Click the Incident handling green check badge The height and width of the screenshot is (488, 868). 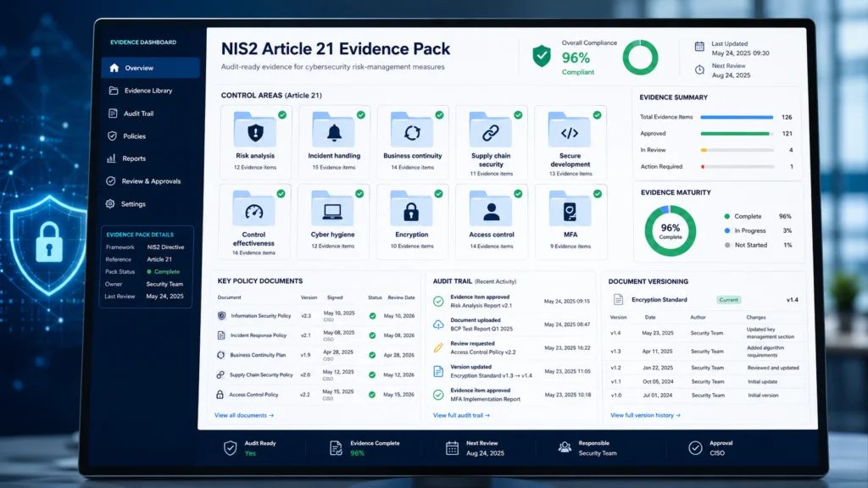pos(361,114)
